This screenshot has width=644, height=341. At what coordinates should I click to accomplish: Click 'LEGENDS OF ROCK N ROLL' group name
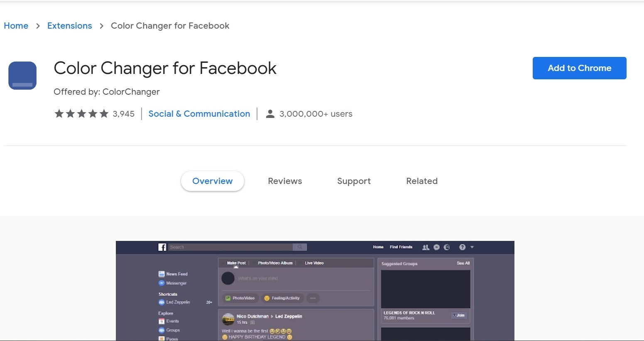409,313
